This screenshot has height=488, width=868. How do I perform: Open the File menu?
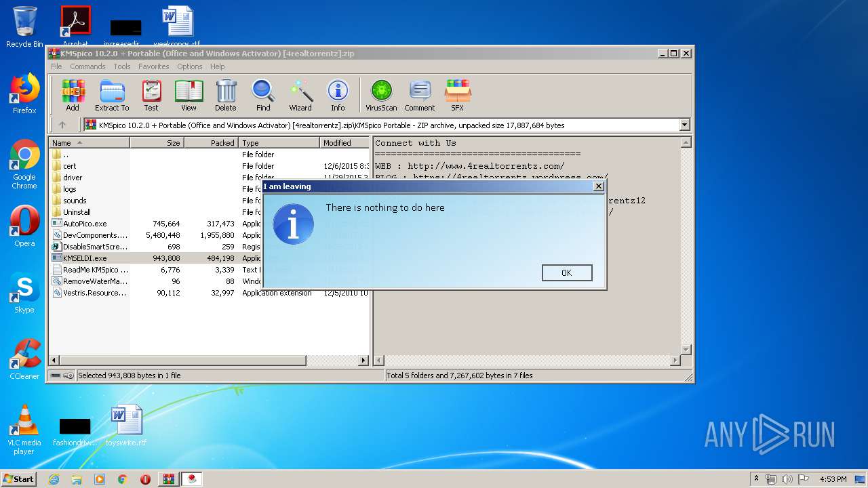click(x=56, y=66)
